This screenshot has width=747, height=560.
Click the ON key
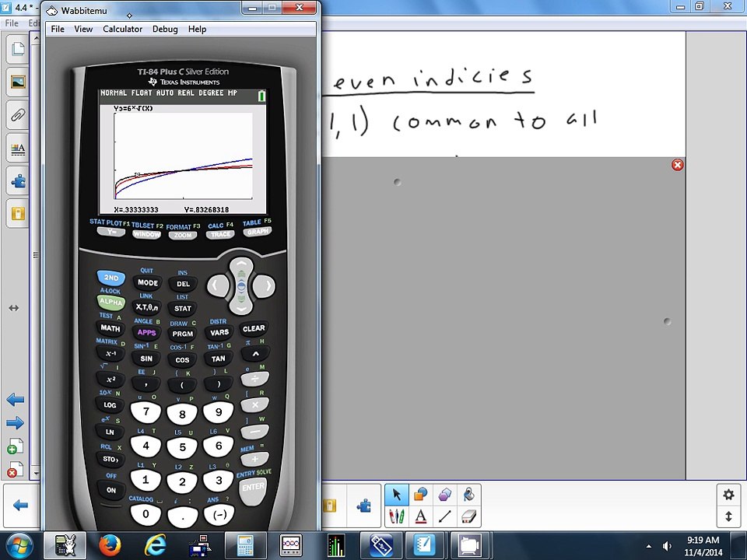(x=111, y=489)
